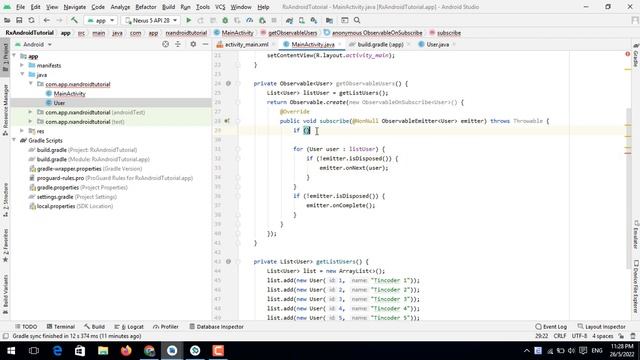
Task: Open the Resource Manager side tool window
Action: 5,110
